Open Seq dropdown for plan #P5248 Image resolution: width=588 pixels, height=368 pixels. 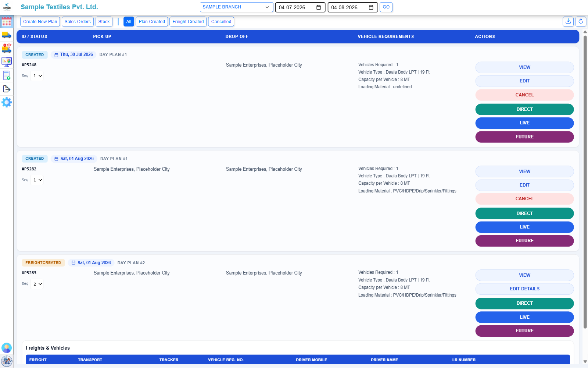37,76
